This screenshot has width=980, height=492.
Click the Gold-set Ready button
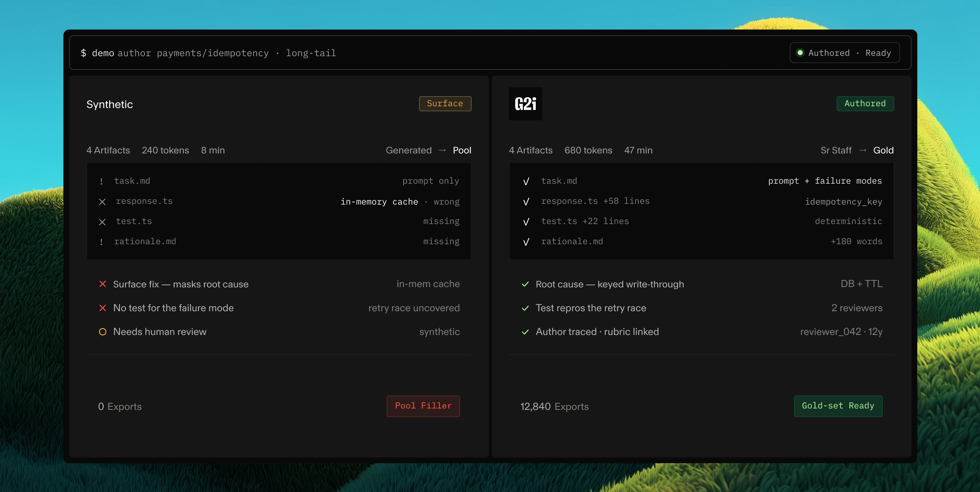[838, 406]
